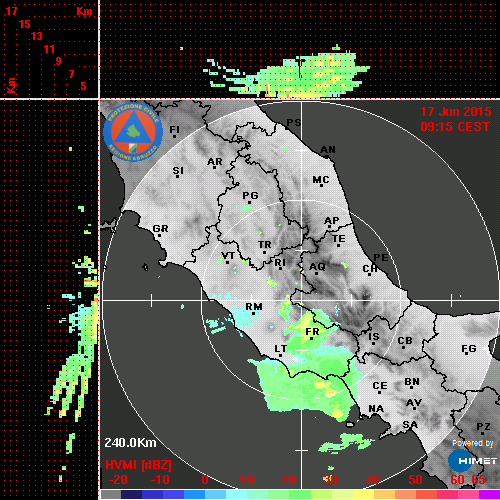Select the NA city label
The height and width of the screenshot is (500, 500).
coord(376,409)
